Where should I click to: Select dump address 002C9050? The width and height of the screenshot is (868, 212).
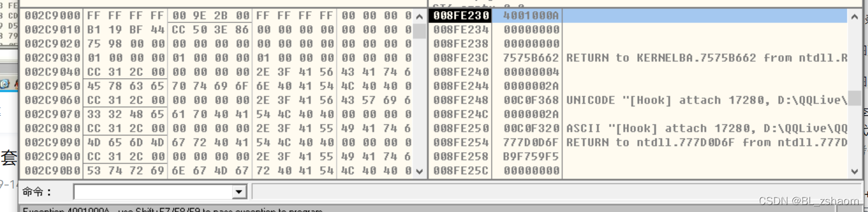52,86
